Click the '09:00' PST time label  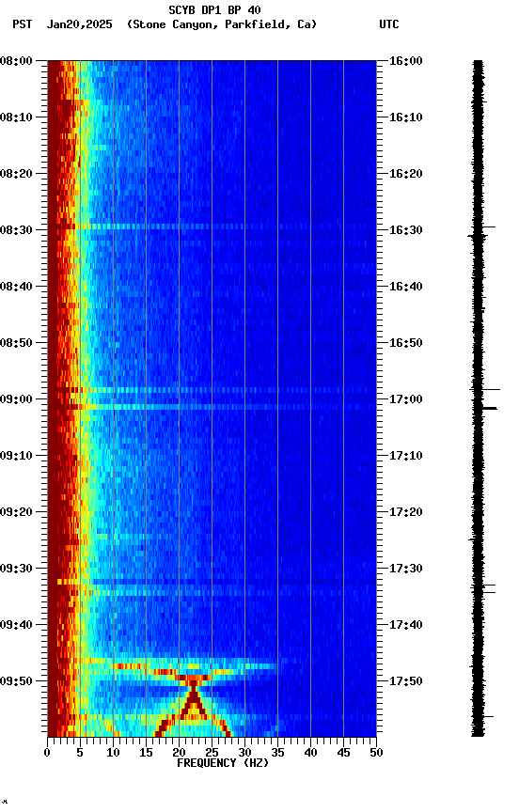coord(16,399)
